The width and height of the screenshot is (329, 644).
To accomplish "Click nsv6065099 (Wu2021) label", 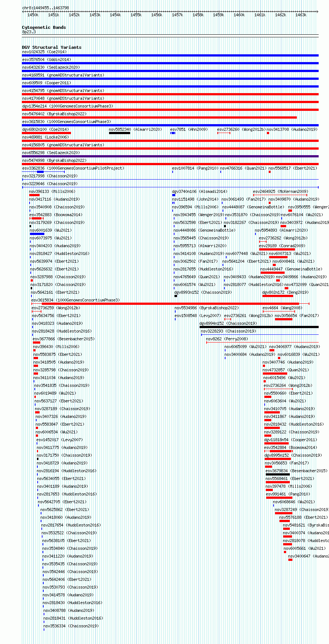I will (x=245, y=347).
